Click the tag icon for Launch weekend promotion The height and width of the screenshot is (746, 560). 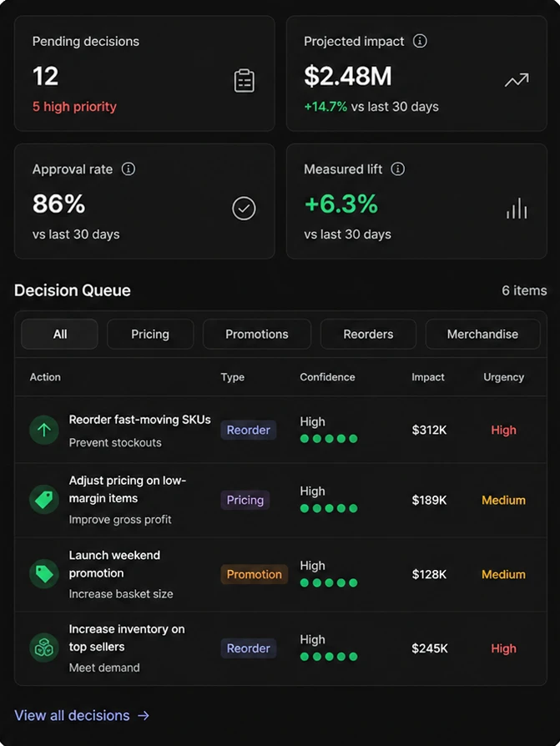tap(44, 574)
